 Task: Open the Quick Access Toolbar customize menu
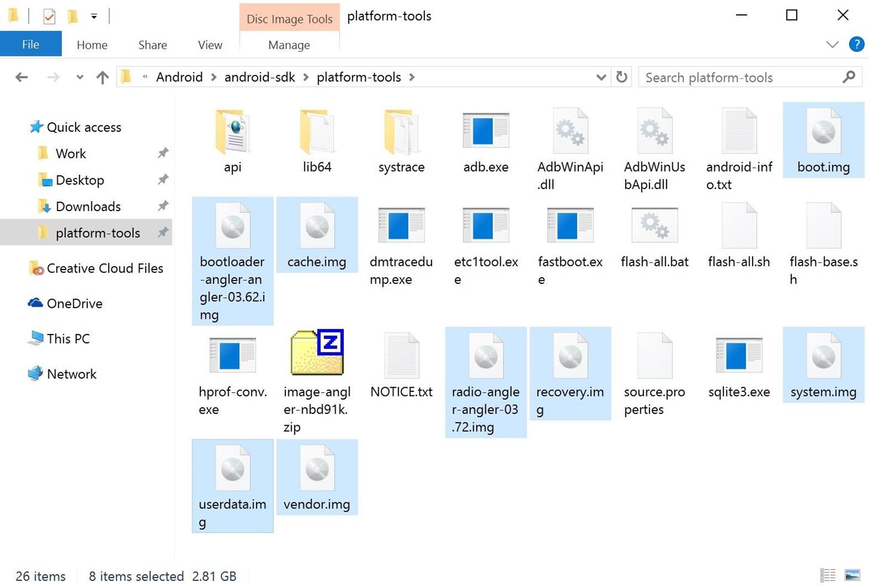94,16
